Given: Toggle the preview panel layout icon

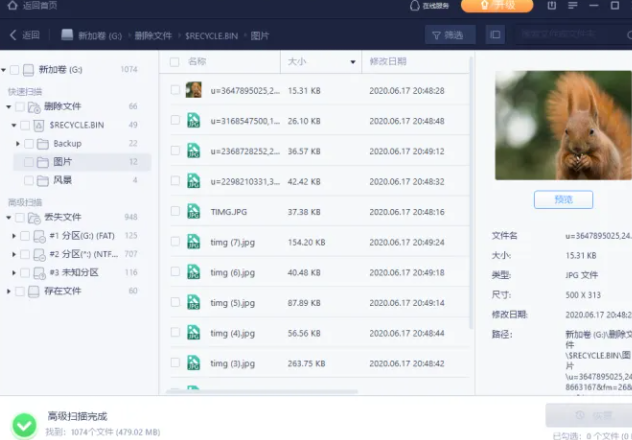Looking at the screenshot, I should pos(495,35).
